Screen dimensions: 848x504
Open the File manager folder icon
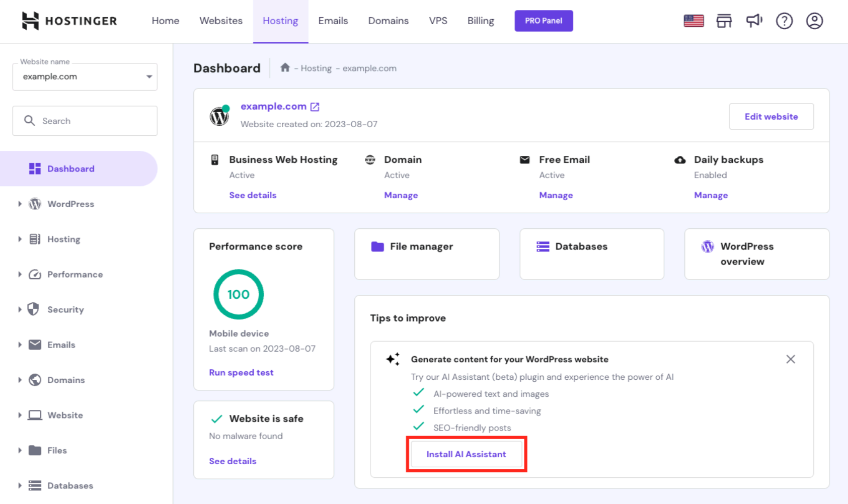pyautogui.click(x=377, y=246)
